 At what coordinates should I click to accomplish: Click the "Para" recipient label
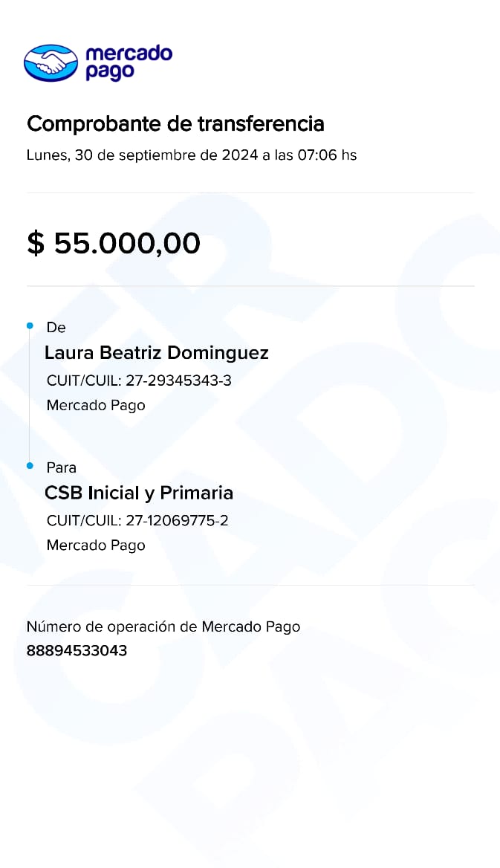(x=61, y=468)
